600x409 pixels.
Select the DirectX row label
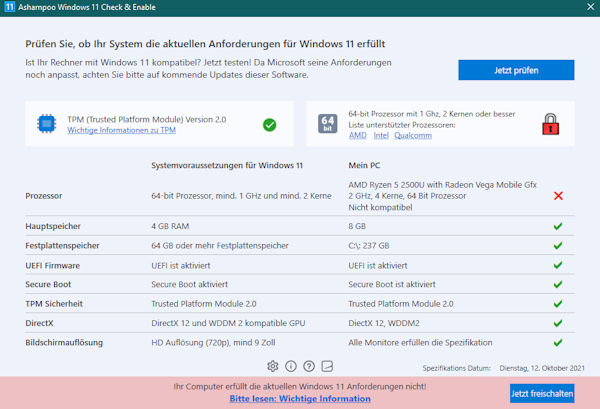(39, 323)
